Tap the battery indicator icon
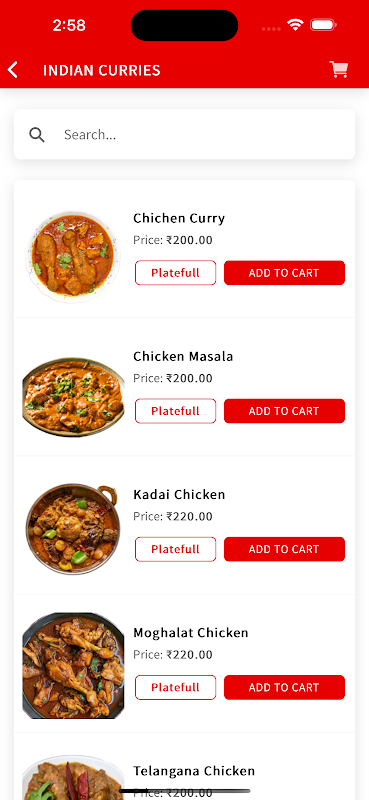This screenshot has height=800, width=369. click(x=323, y=24)
